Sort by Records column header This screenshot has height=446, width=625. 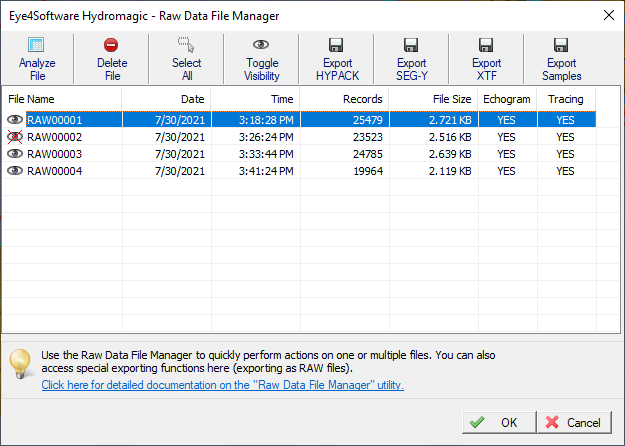point(344,99)
